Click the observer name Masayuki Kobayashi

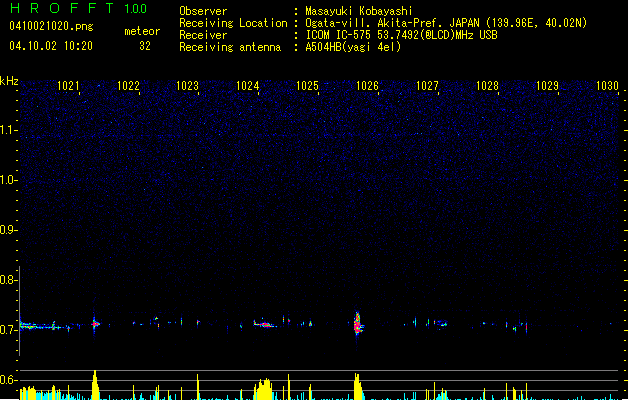point(358,11)
